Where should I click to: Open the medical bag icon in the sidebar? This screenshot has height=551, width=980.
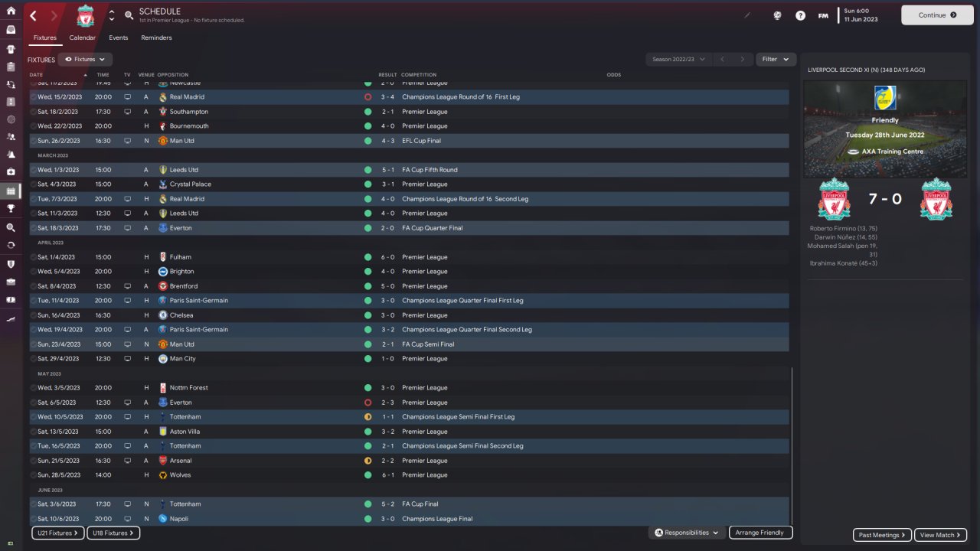[11, 172]
